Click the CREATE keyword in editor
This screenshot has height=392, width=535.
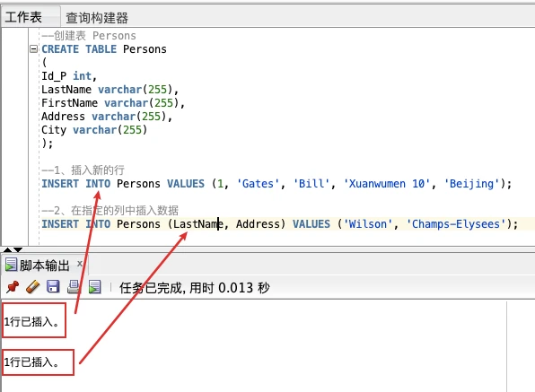(60, 49)
